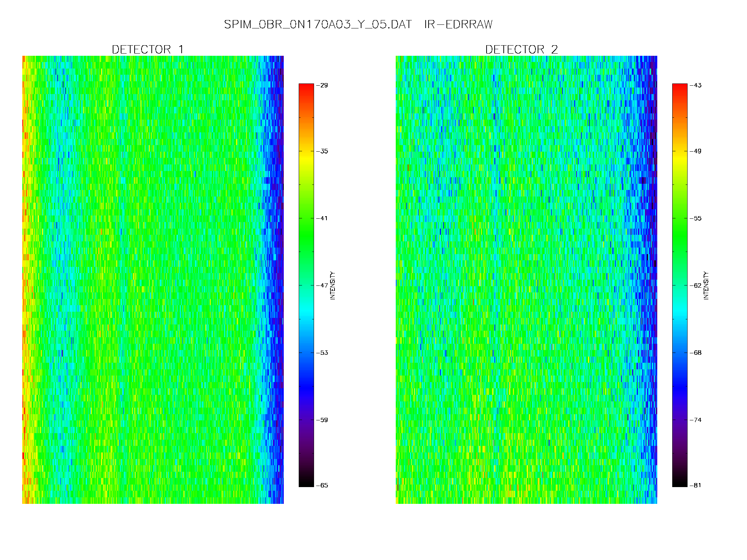Click the INTENSITY label beside Detector 1 scale
This screenshot has height=560, width=747.
click(x=333, y=285)
